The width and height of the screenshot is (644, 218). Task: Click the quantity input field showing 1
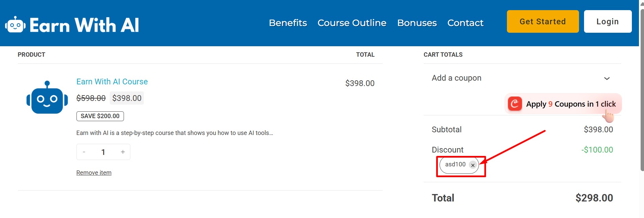click(x=103, y=152)
